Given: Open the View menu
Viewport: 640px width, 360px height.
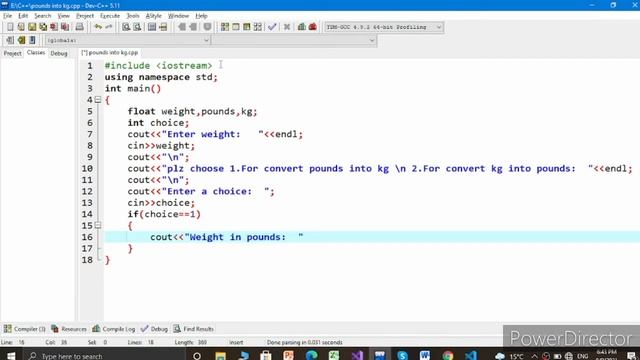Looking at the screenshot, I should (64, 16).
